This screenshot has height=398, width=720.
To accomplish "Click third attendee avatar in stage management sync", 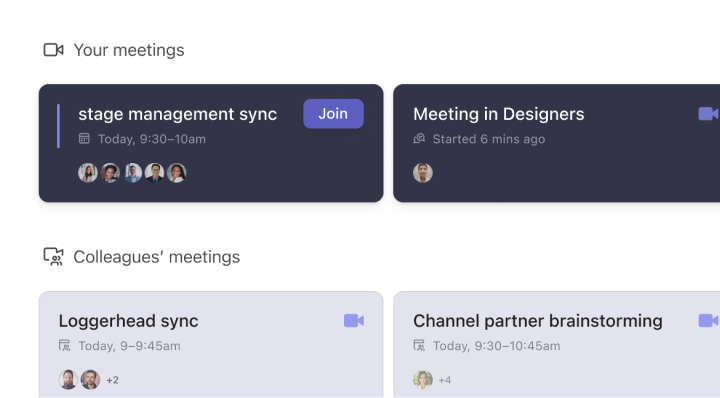I will (132, 173).
